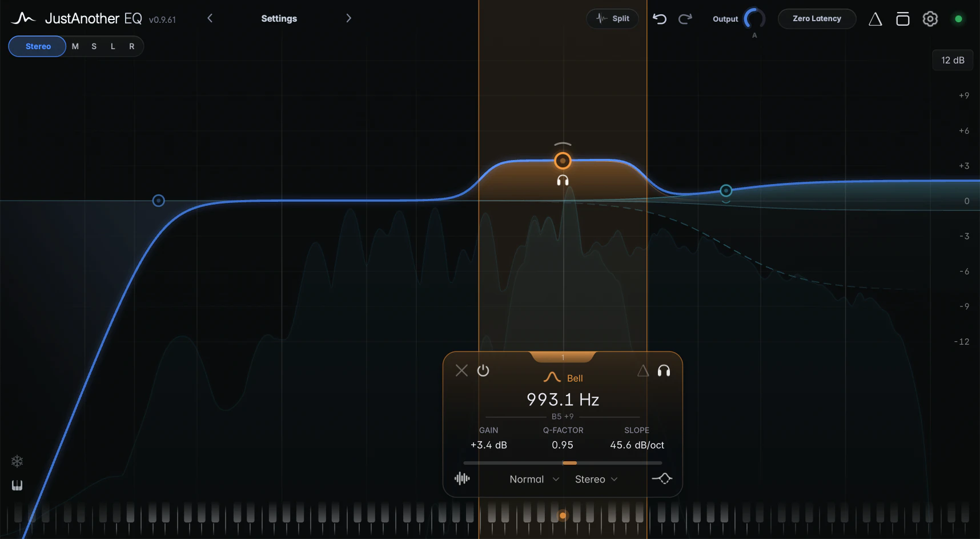
Task: Click the waveform spectrum icon in band panel
Action: (462, 478)
